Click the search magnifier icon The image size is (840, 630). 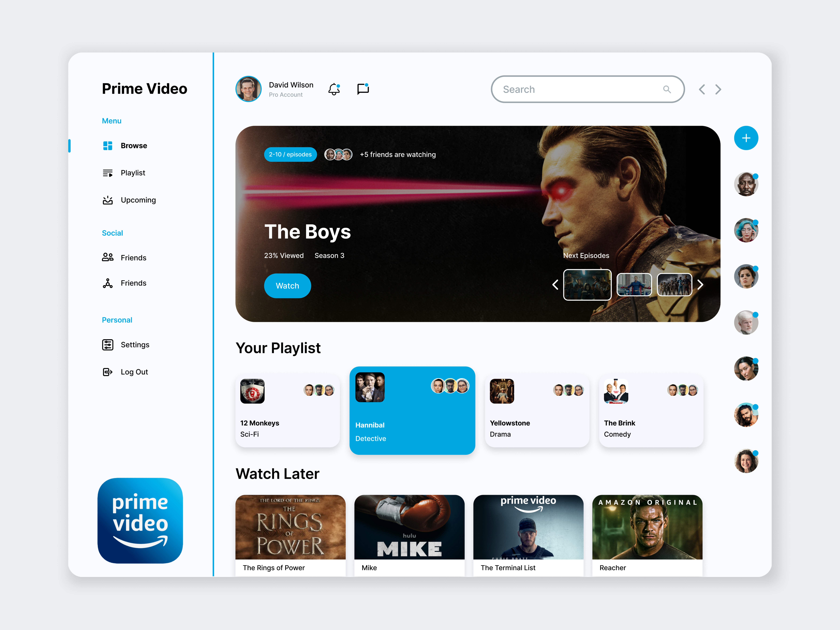(667, 89)
